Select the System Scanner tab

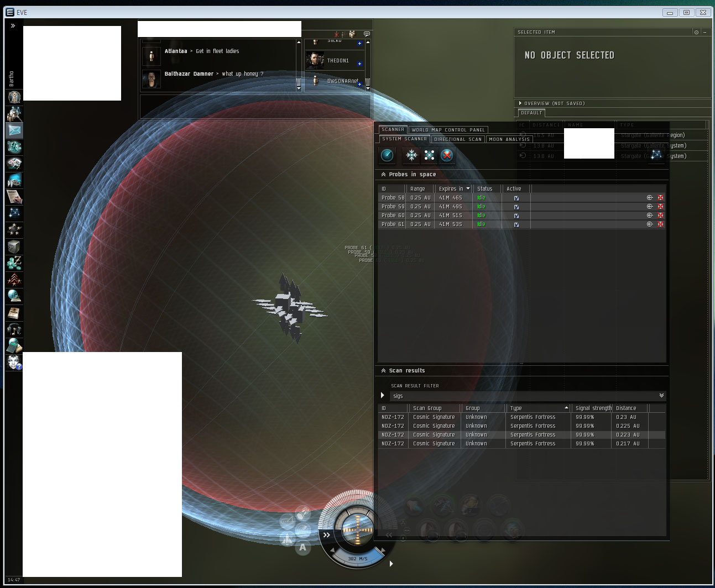(404, 139)
